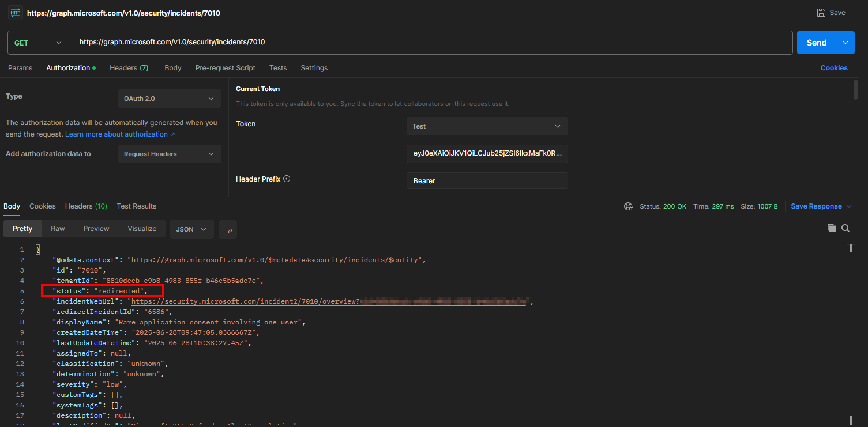868x427 pixels.
Task: Open the GET method dropdown
Action: pyautogui.click(x=37, y=43)
